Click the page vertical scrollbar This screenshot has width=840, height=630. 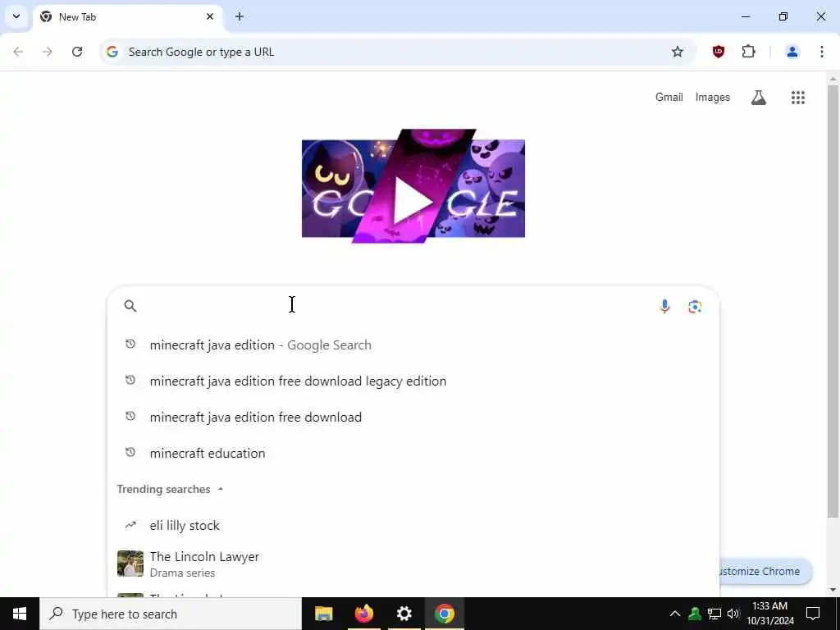833,300
